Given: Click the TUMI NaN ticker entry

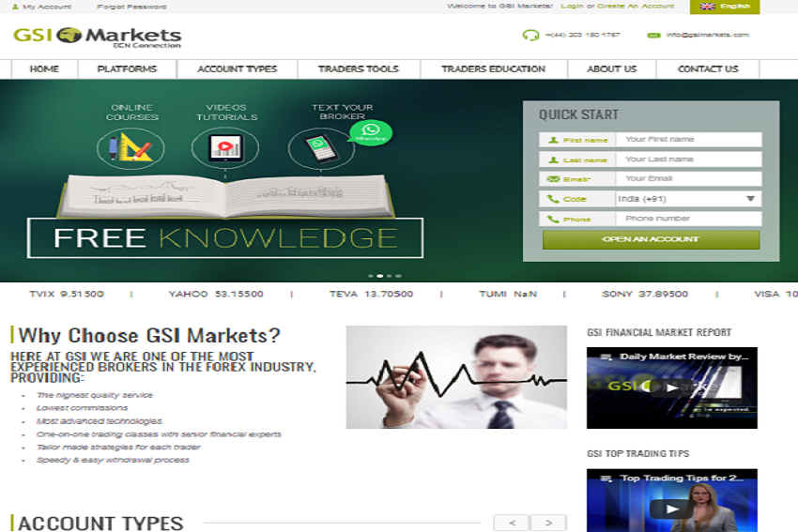Looking at the screenshot, I should tap(508, 294).
